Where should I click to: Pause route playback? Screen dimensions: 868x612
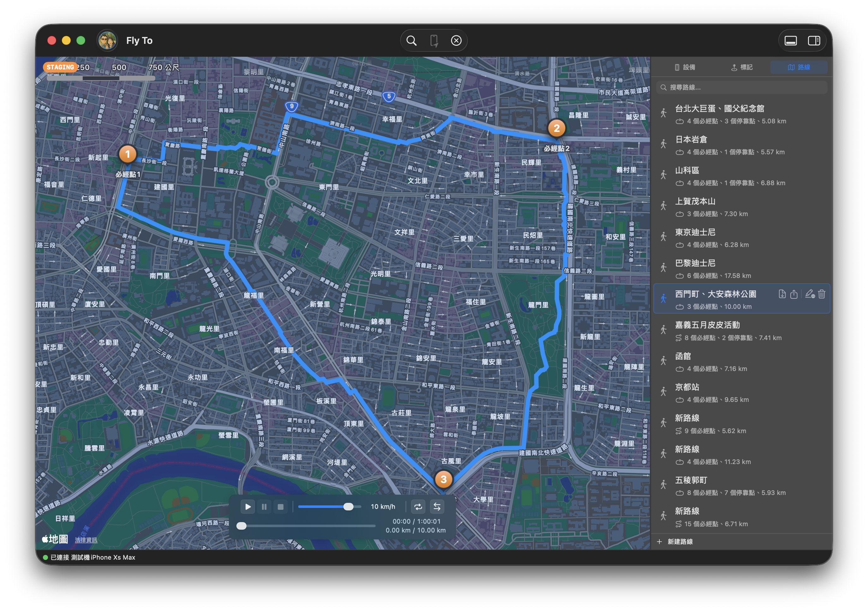[264, 507]
